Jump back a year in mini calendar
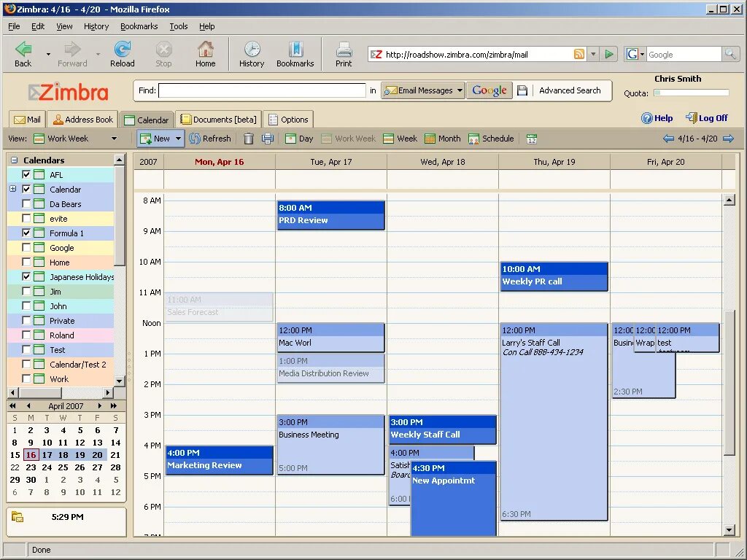Screen dimensions: 747x560 click(12, 405)
